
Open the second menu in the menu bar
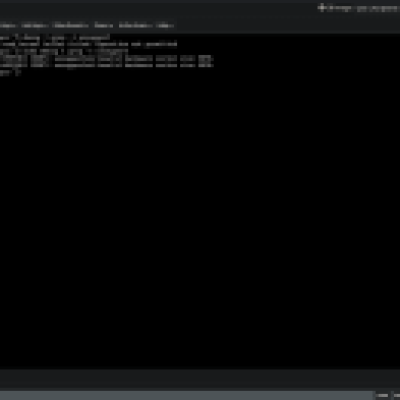[x=34, y=25]
